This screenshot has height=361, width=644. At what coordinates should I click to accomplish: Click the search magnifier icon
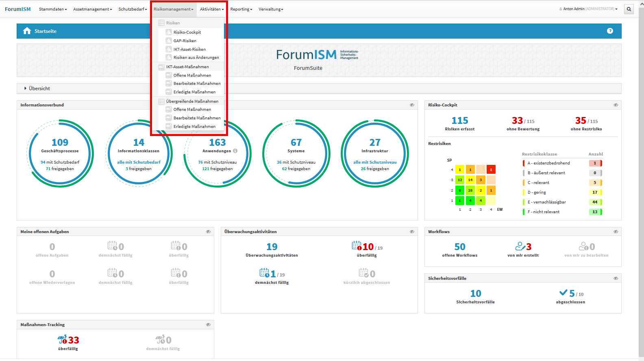point(629,9)
